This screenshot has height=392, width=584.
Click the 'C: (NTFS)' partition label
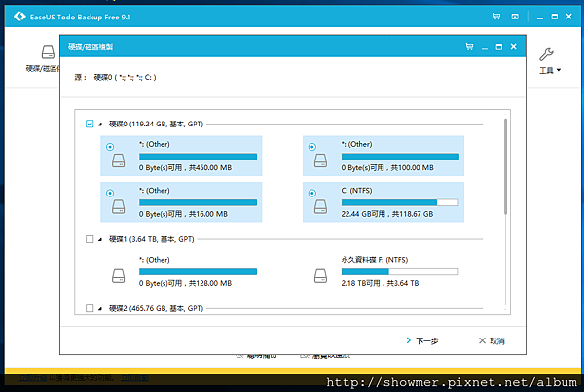click(x=356, y=191)
